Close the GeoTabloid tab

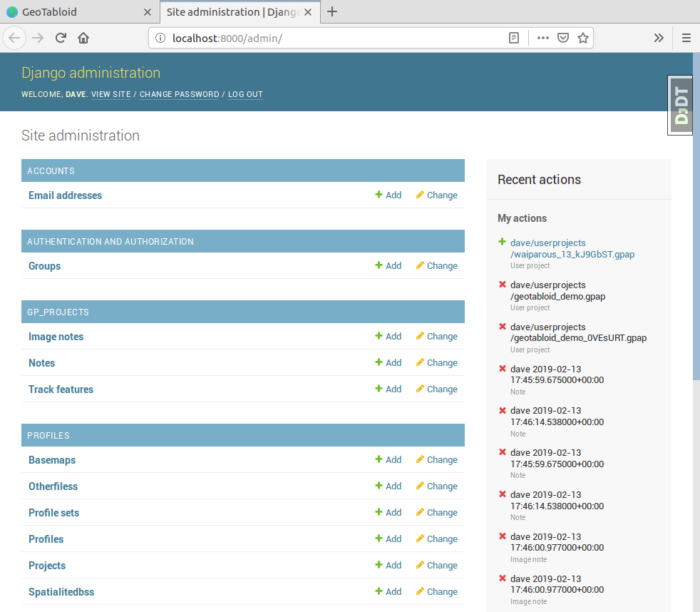pos(148,12)
